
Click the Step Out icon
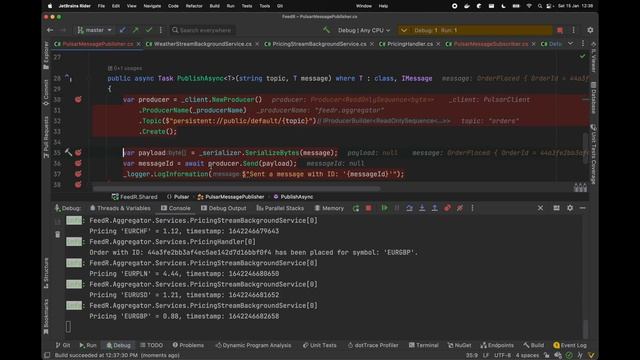click(435, 208)
